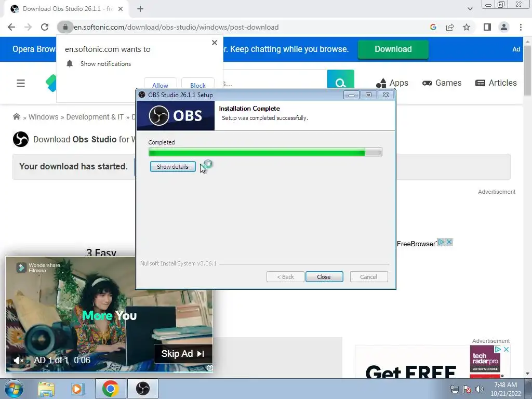Click the AdChoices icon on FreeBrowser ad

[x=441, y=242]
